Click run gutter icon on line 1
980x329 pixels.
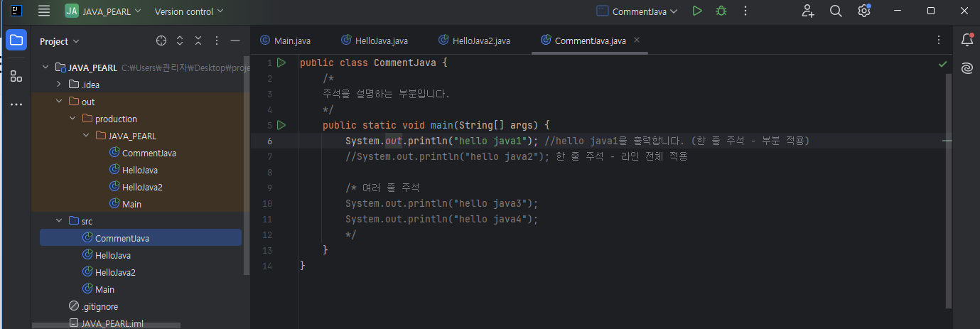click(x=281, y=63)
